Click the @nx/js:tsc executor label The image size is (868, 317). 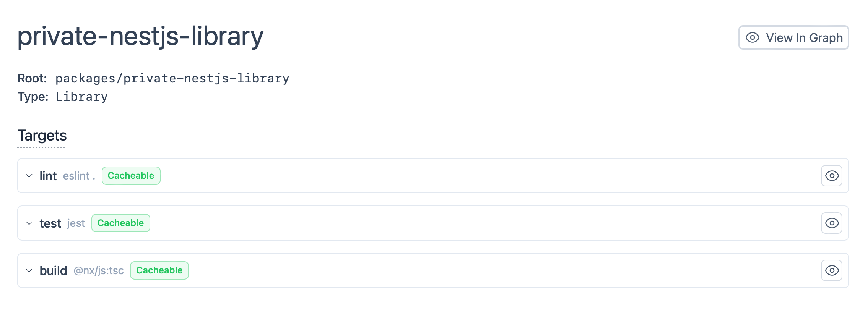pos(99,270)
